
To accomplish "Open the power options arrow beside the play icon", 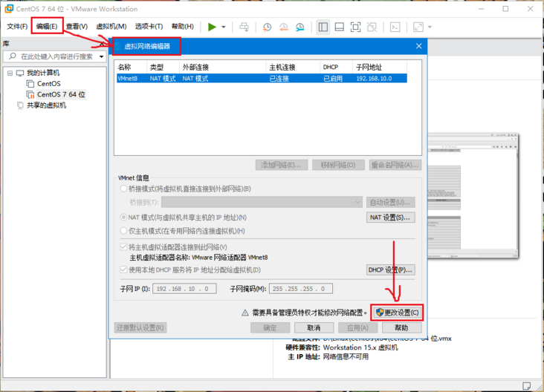I will 224,27.
